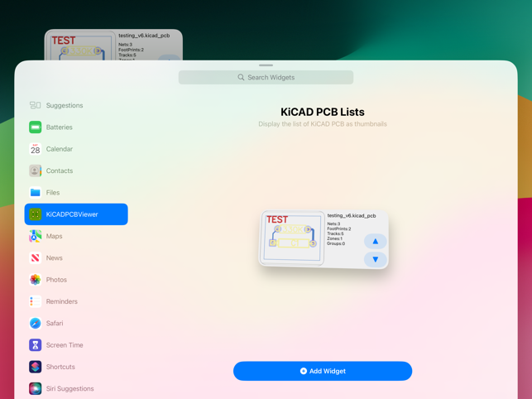Click 'Nets:3' text in preview widget
The image size is (532, 399).
333,224
